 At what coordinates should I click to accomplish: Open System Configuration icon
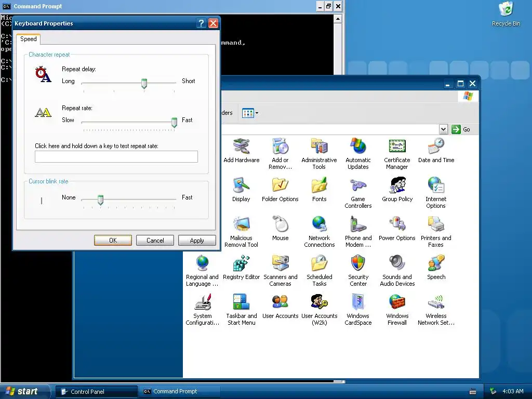[202, 302]
